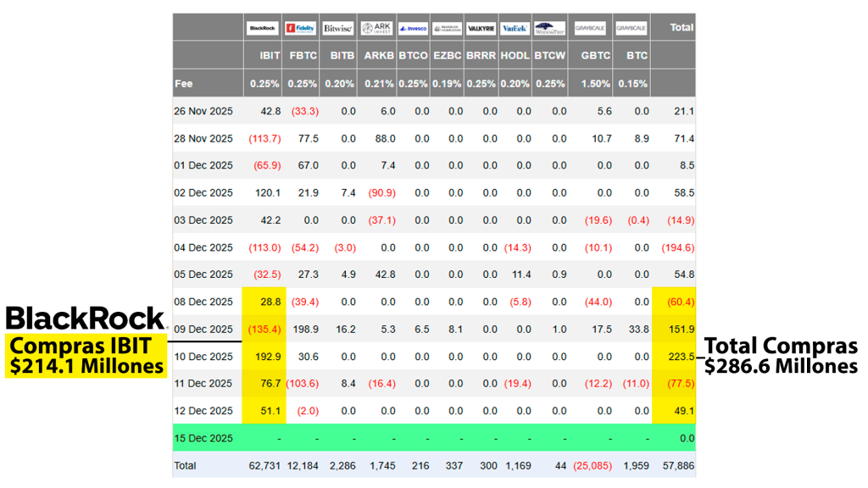This screenshot has height=488, width=868.
Task: Click the Total column header at top right
Action: point(682,27)
